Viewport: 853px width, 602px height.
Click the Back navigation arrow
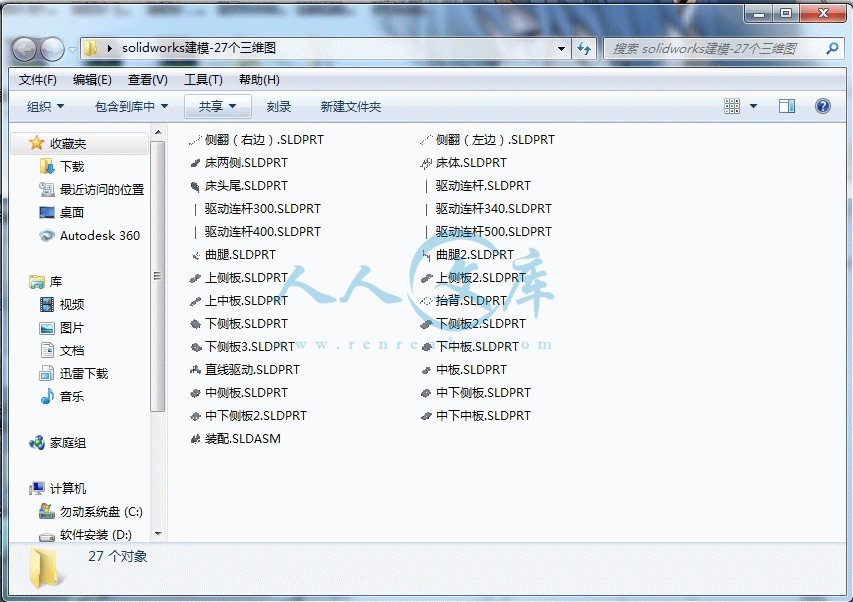[24, 49]
